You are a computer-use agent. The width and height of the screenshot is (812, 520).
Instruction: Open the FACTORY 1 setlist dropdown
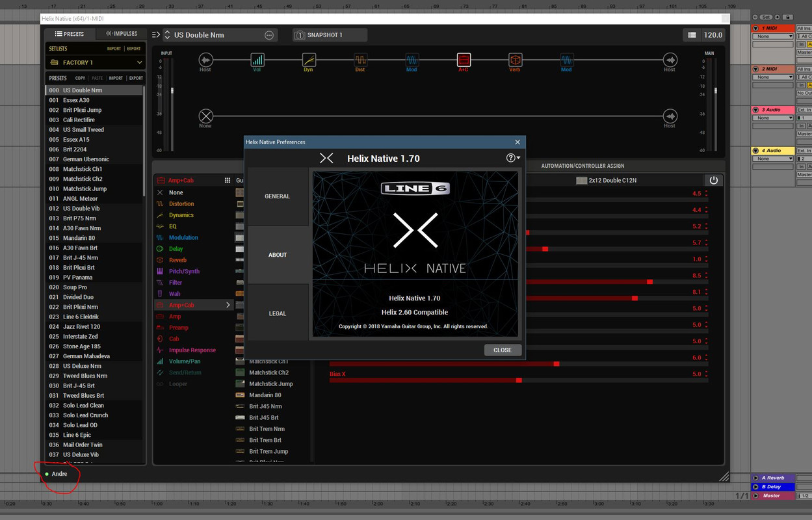95,62
